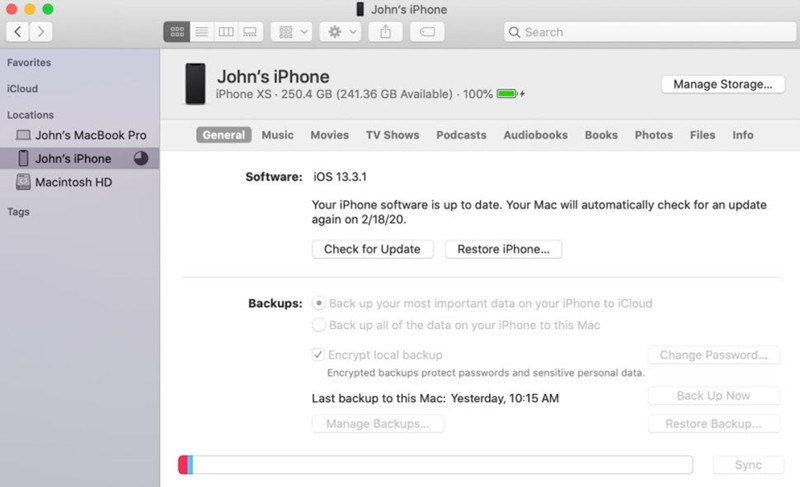Click the iCloud sidebar heading

click(x=22, y=88)
